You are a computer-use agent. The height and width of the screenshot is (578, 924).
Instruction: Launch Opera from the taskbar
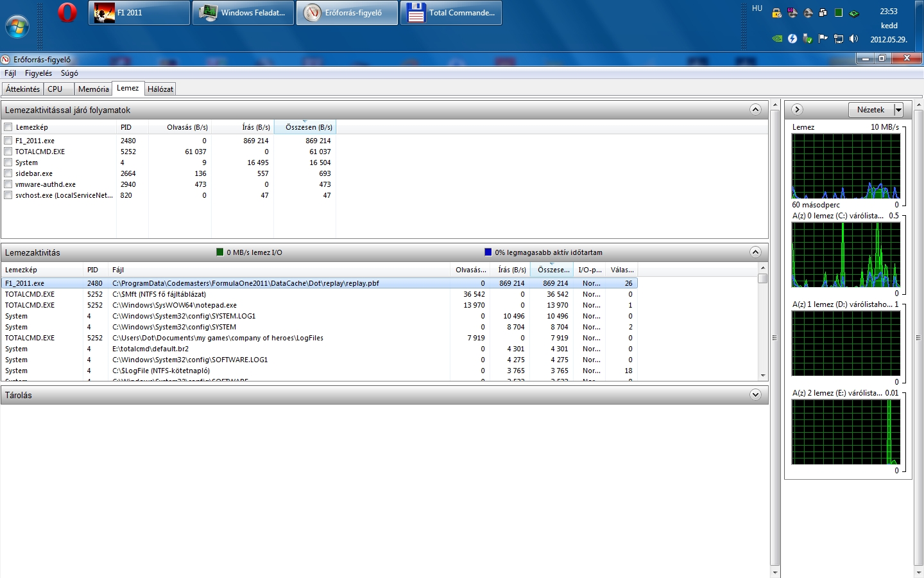(67, 12)
